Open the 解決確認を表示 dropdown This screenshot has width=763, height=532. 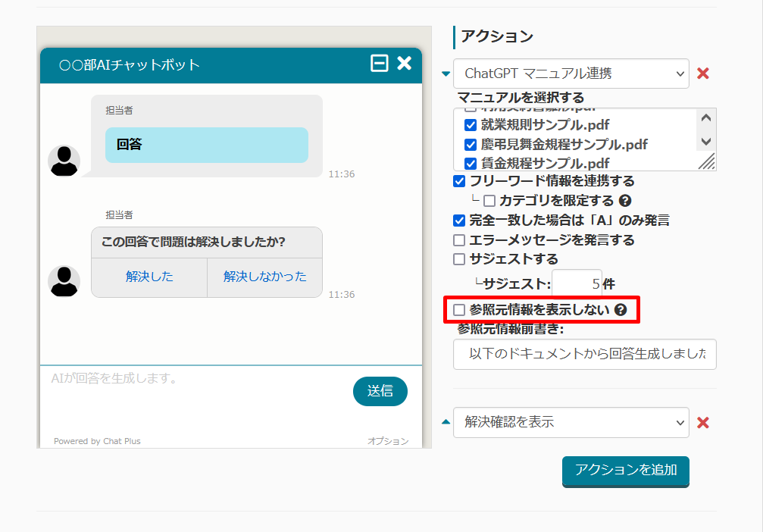click(x=571, y=422)
